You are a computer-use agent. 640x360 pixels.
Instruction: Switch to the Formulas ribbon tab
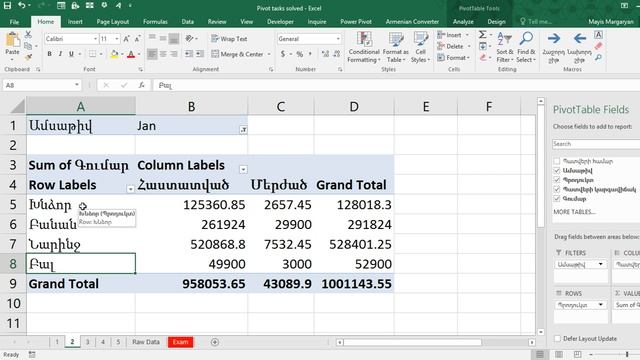tap(155, 22)
